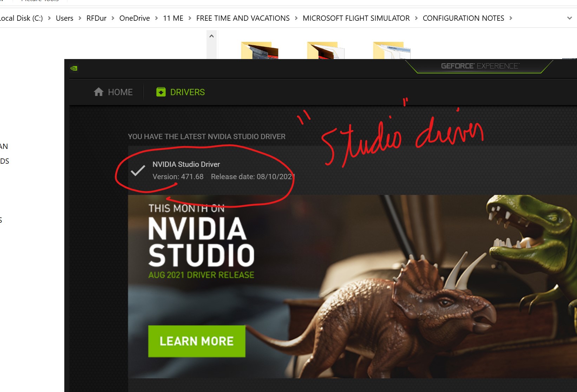Expand chevron after Local Disk (C:)
This screenshot has width=577, height=392.
(49, 18)
